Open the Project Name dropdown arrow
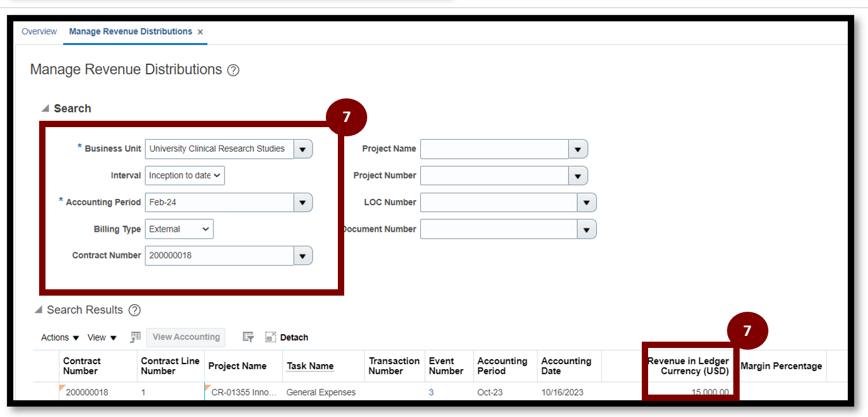 [578, 149]
